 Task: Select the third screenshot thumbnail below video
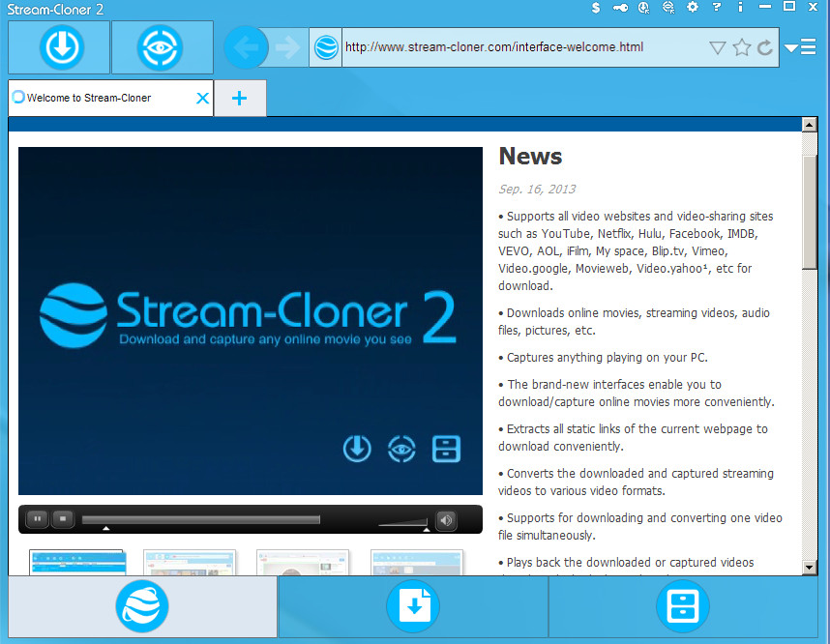[303, 562]
